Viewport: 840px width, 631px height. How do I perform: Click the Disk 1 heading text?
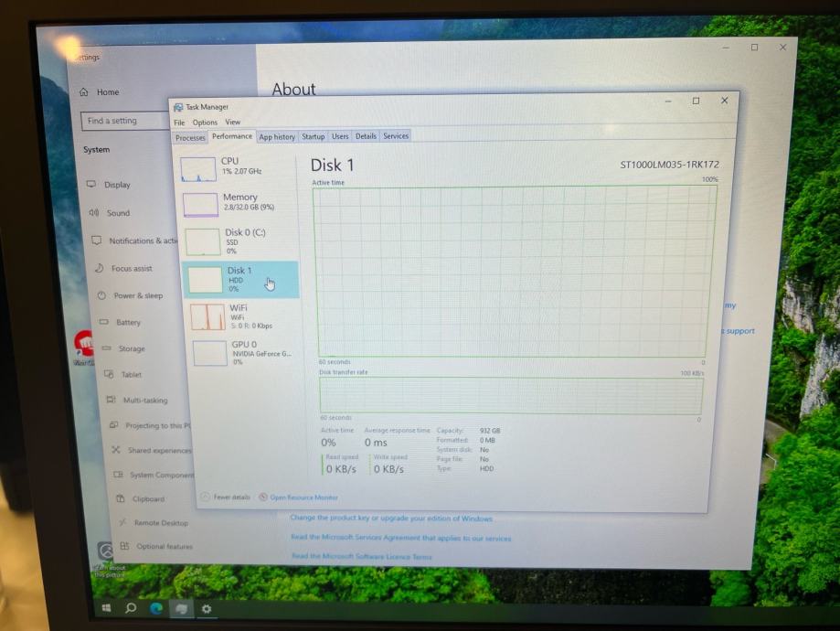[x=332, y=166]
